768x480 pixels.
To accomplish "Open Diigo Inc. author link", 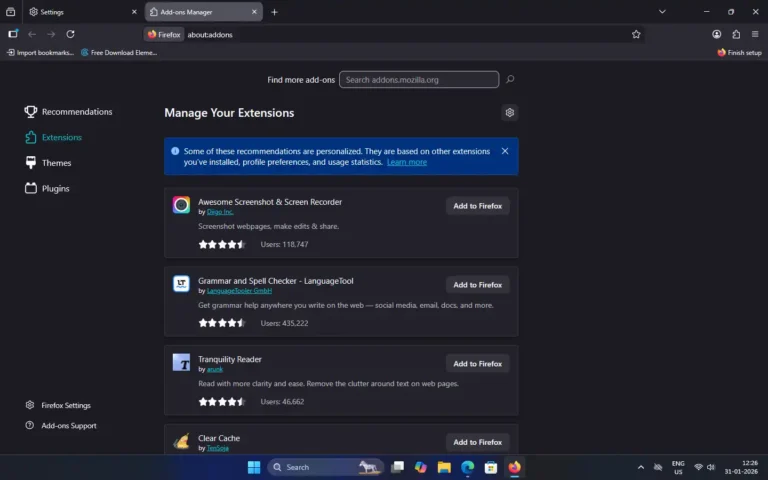I will [x=220, y=212].
